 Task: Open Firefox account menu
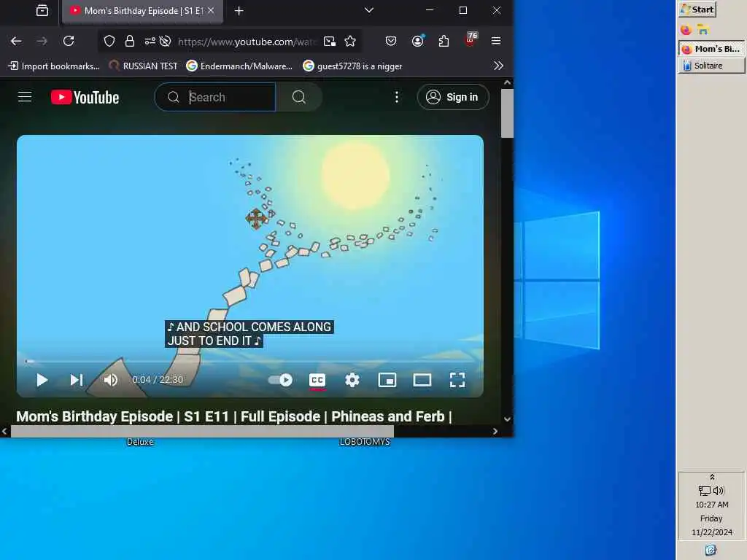click(418, 42)
